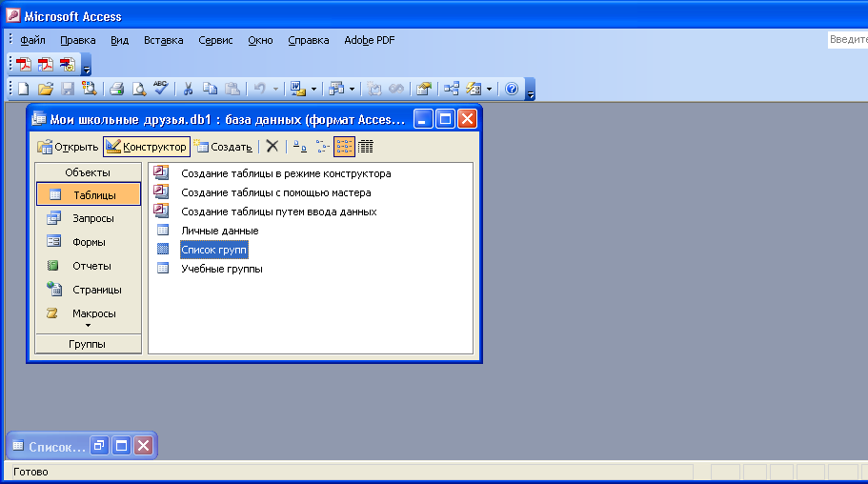Viewport: 868px width, 484px height.
Task: Expand the New Object dropdown arrow
Action: point(490,89)
